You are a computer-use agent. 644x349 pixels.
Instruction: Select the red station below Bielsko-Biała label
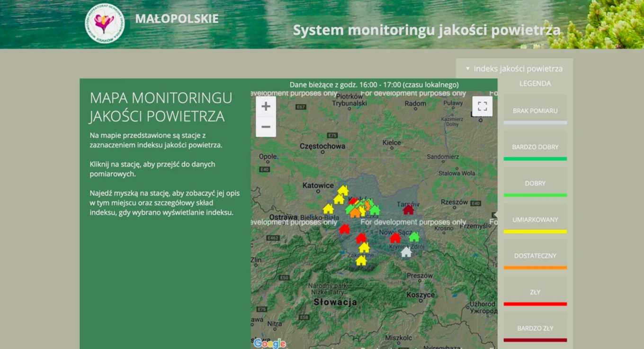click(344, 229)
